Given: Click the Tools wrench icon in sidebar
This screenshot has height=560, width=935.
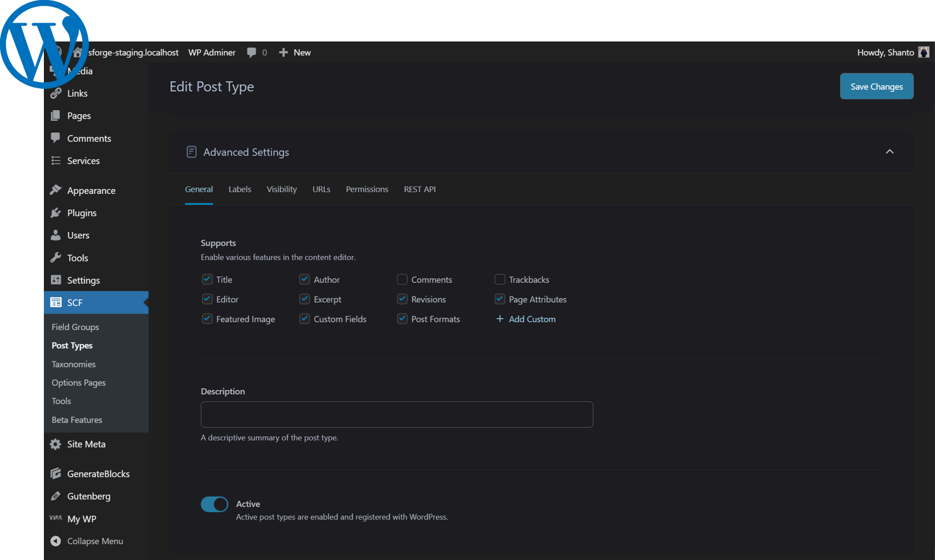Looking at the screenshot, I should pyautogui.click(x=56, y=258).
